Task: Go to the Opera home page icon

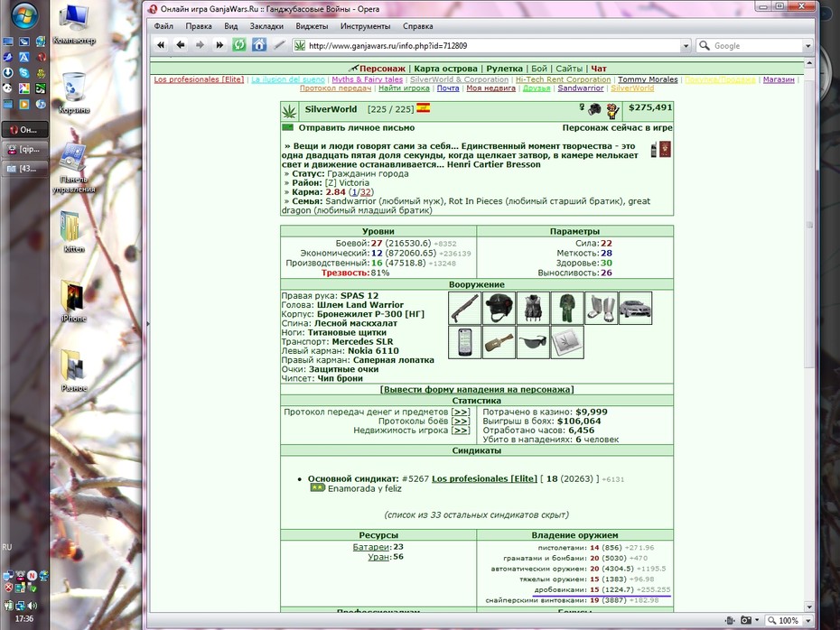Action: coord(259,45)
